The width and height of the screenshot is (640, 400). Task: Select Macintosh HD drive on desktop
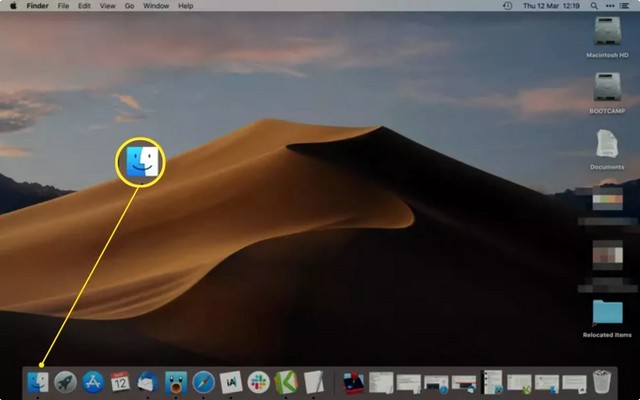(607, 32)
